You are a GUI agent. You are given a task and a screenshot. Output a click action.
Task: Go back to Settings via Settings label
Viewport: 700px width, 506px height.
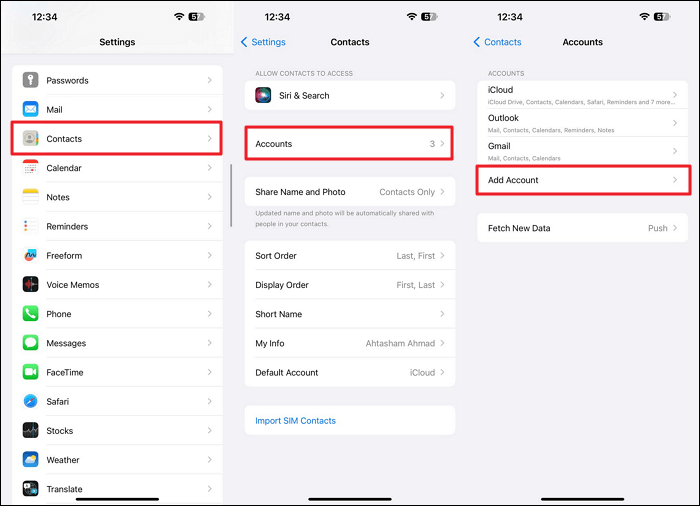click(x=268, y=42)
